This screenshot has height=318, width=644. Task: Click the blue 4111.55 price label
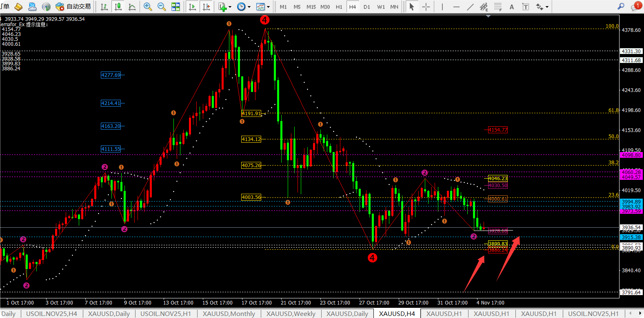111,149
